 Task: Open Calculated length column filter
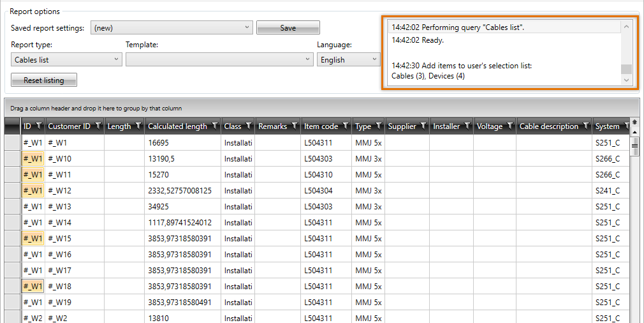[215, 126]
